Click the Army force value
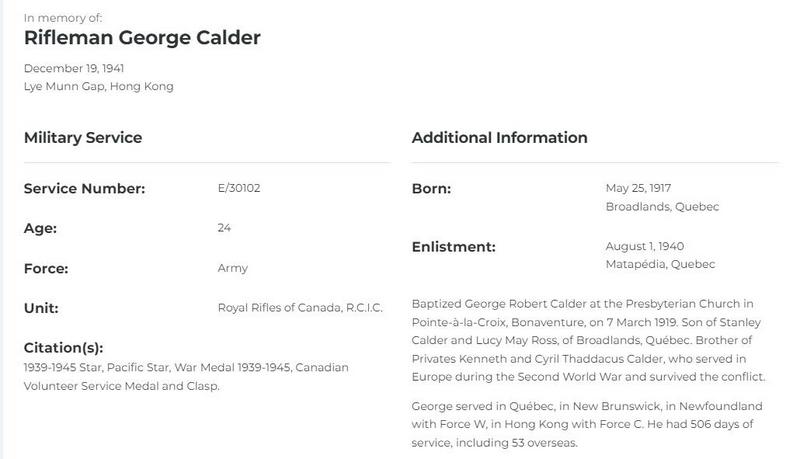The image size is (800, 459). [232, 268]
